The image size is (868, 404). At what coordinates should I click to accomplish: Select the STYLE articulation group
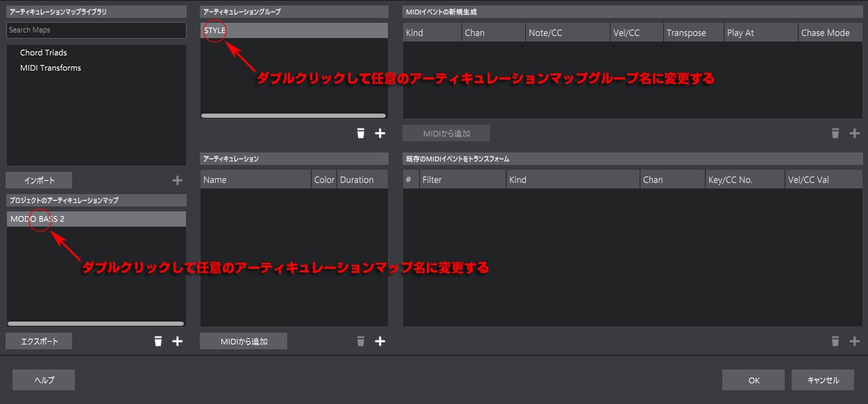click(294, 30)
